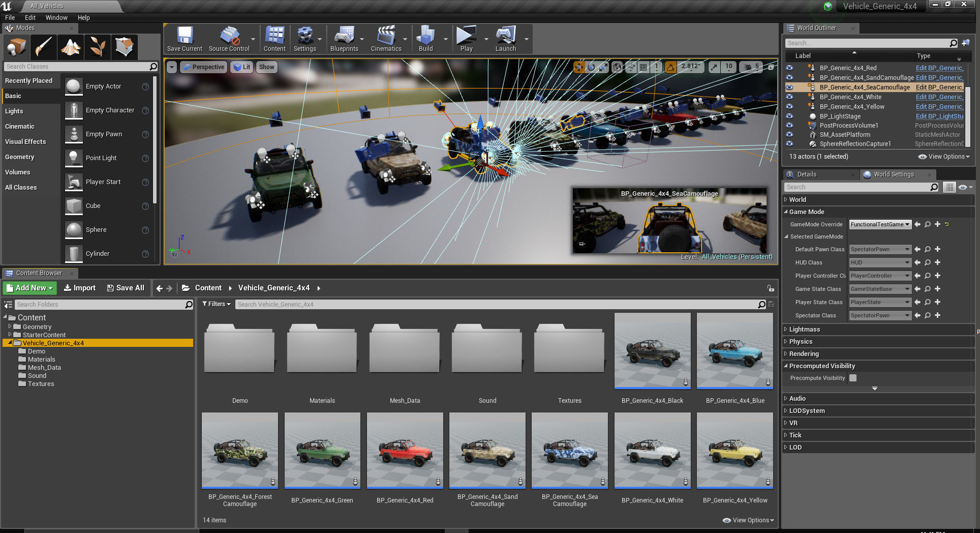Browse to GameMode Override asset (magnifier icon)
Screen dimensions: 980x533
[928, 224]
